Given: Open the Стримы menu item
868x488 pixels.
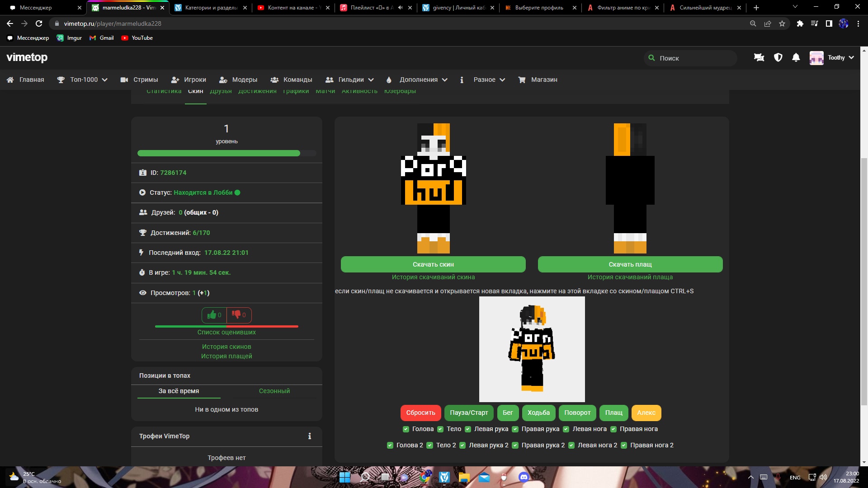Looking at the screenshot, I should click(x=145, y=80).
